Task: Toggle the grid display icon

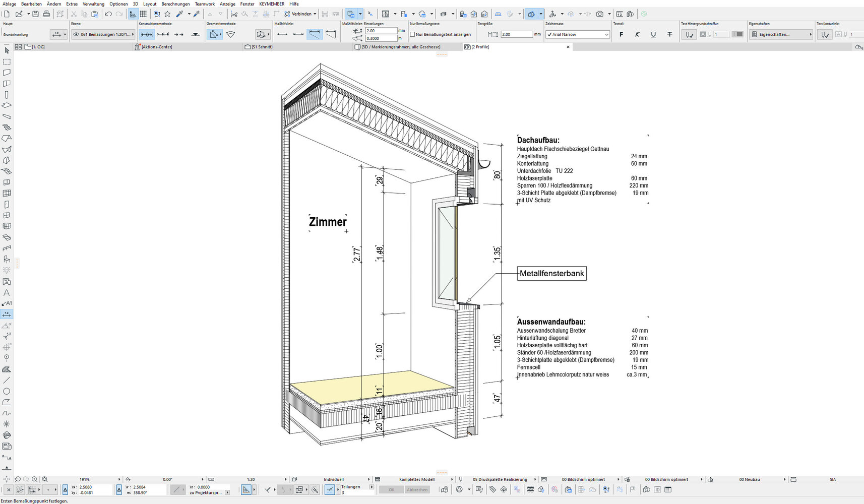Action: pos(144,14)
